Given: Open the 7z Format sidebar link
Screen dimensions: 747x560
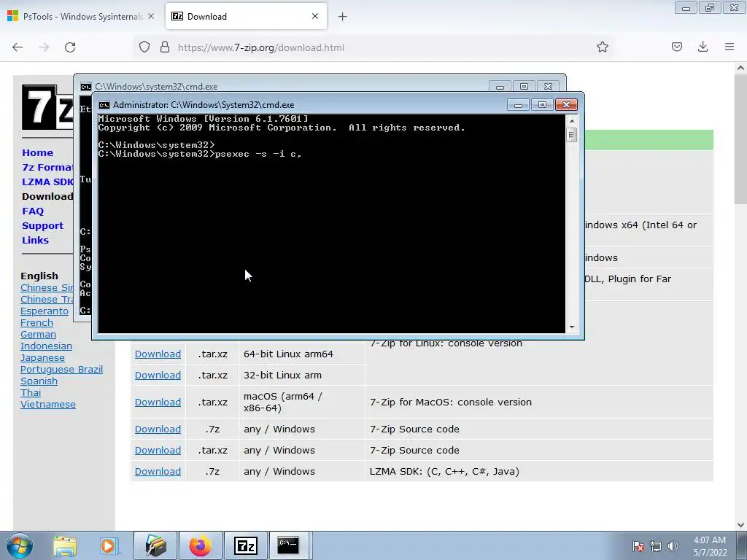Looking at the screenshot, I should tap(47, 168).
